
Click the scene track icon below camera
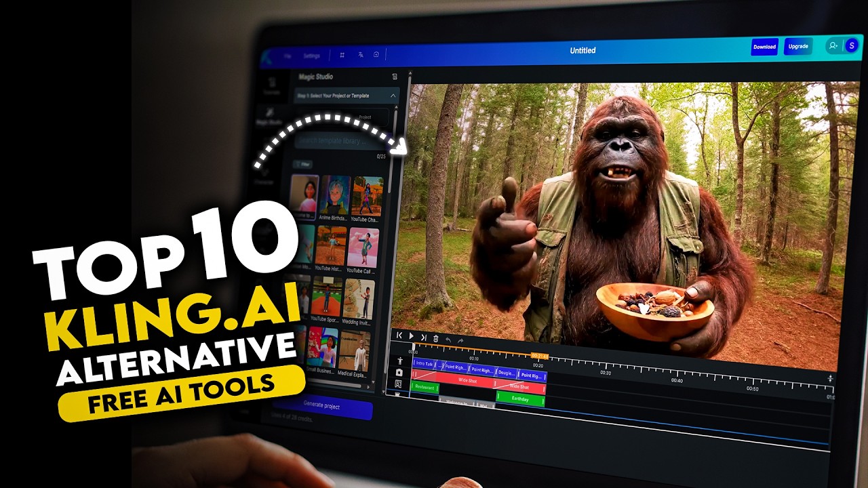coord(398,384)
